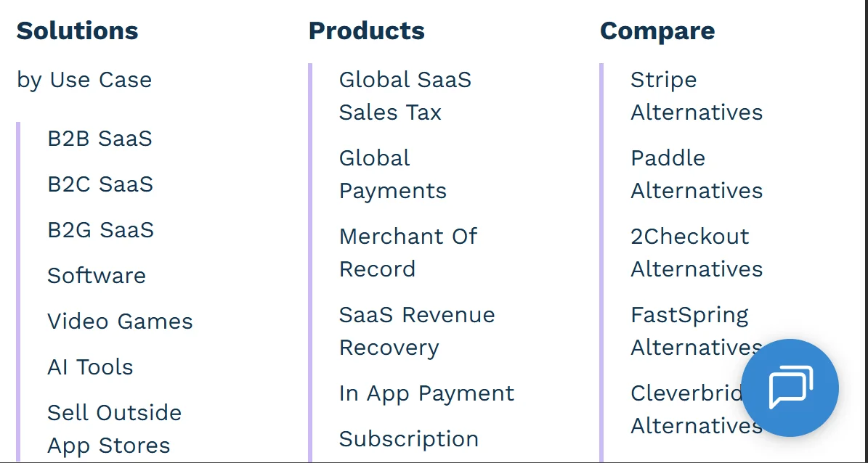Screen dimensions: 868x463
Task: Open the Software use case link
Action: point(97,276)
